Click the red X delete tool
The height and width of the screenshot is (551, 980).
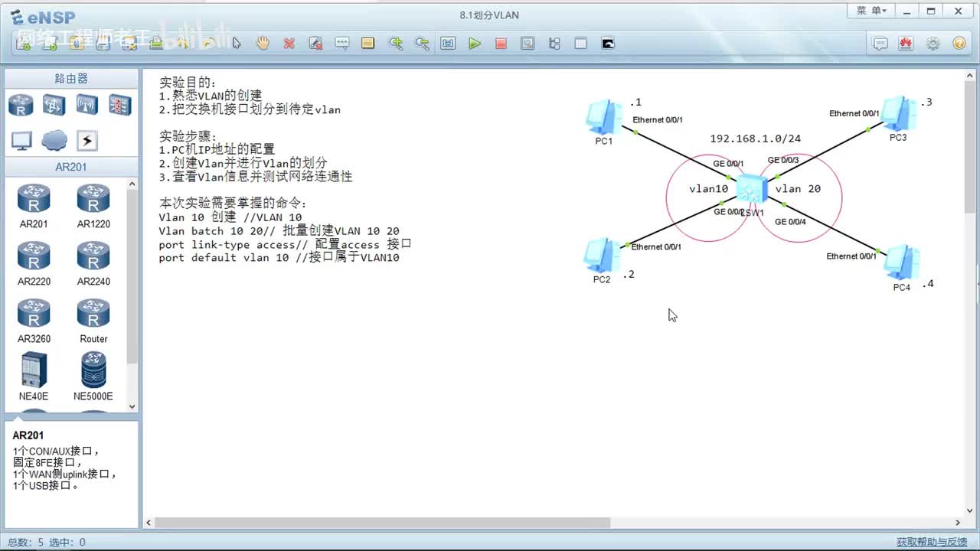(289, 44)
